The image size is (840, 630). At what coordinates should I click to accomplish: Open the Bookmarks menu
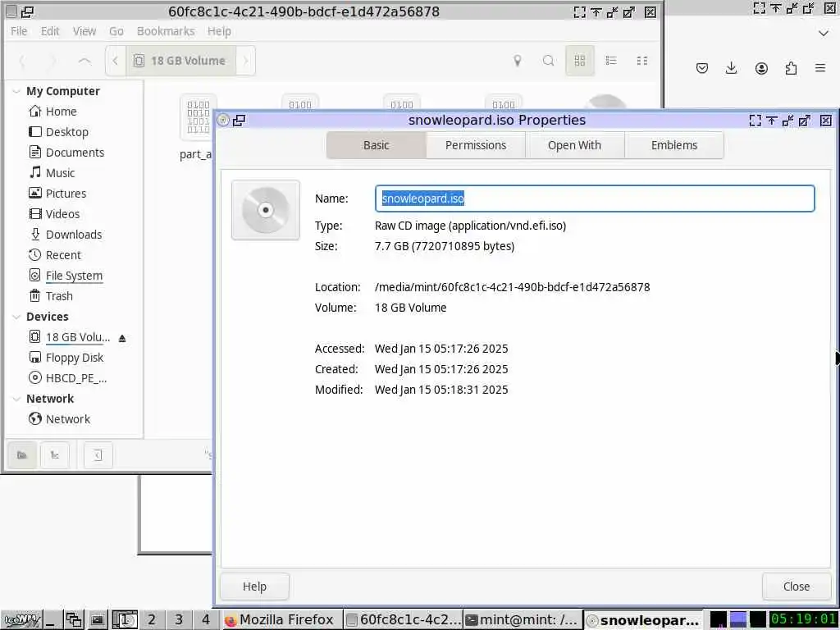166,31
